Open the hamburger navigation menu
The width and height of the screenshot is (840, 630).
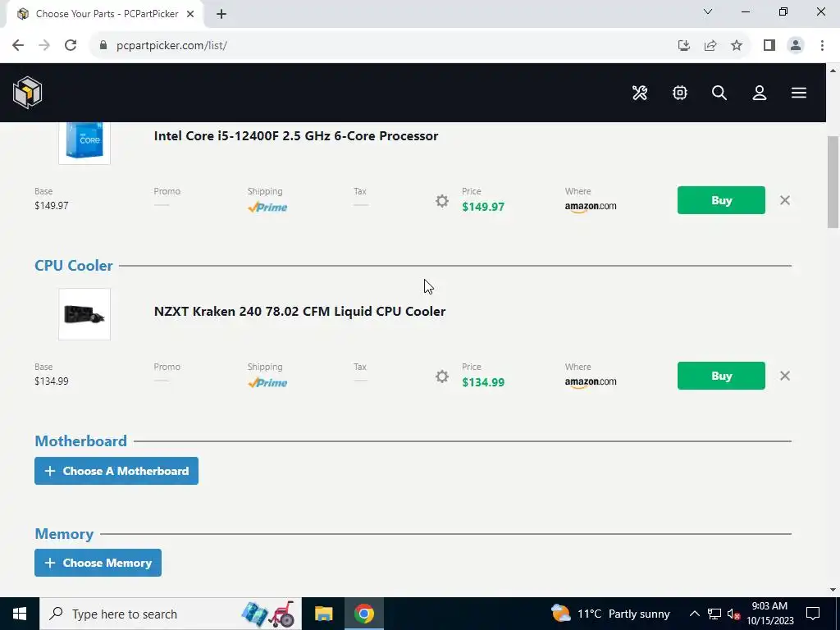(799, 93)
